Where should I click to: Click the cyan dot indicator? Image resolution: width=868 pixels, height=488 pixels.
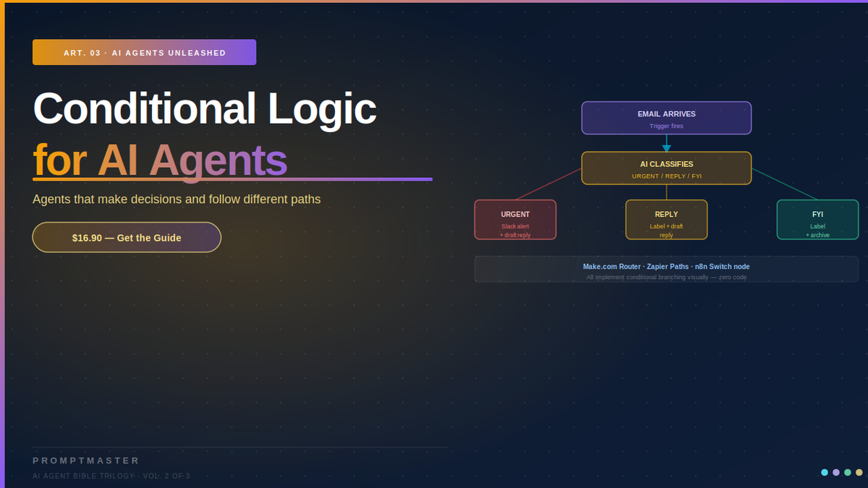point(825,472)
